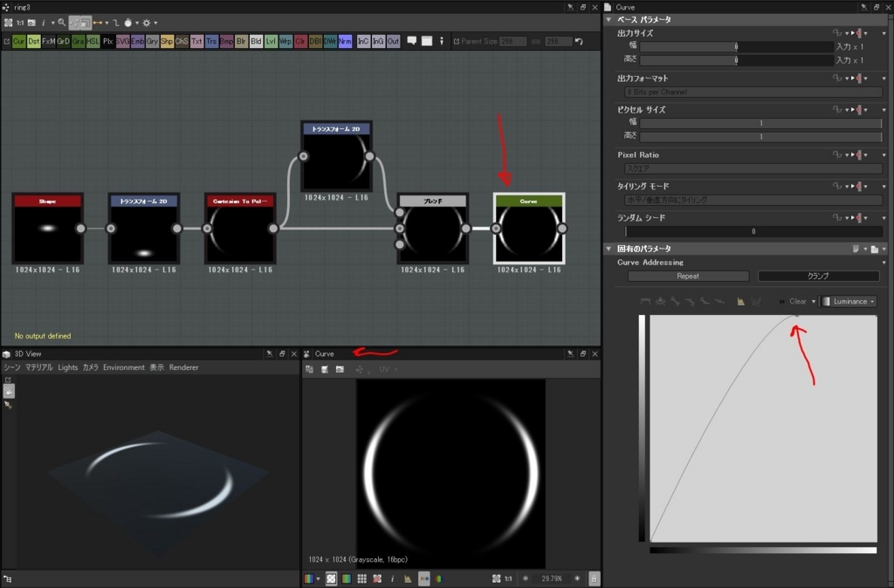This screenshot has width=894, height=588.
Task: Click the ピクセル サイズ 幅 value field
Action: (760, 123)
